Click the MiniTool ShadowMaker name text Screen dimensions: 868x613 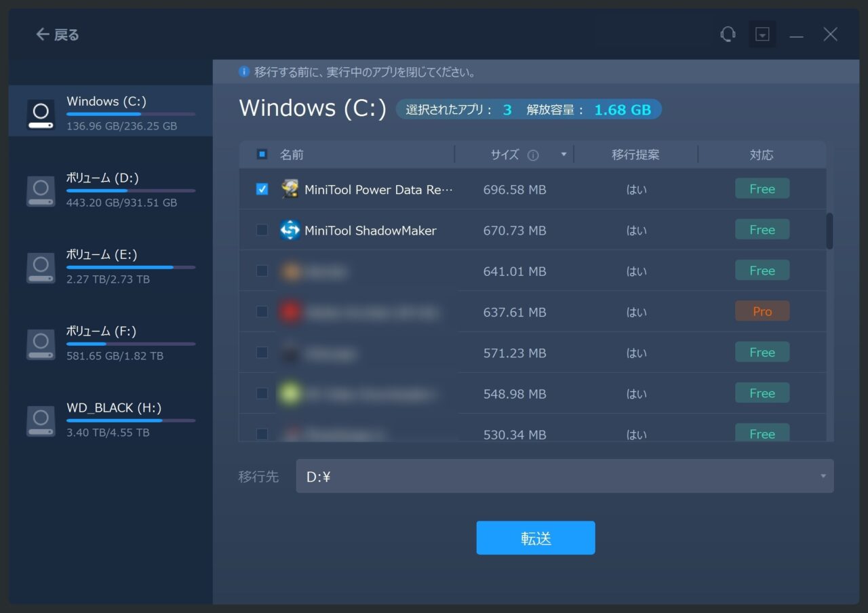coord(370,231)
